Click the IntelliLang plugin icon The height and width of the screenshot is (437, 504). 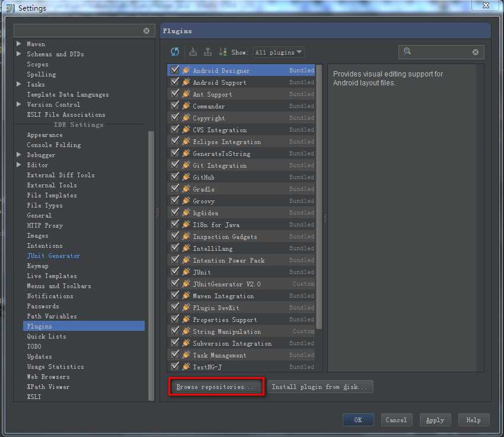(x=186, y=248)
